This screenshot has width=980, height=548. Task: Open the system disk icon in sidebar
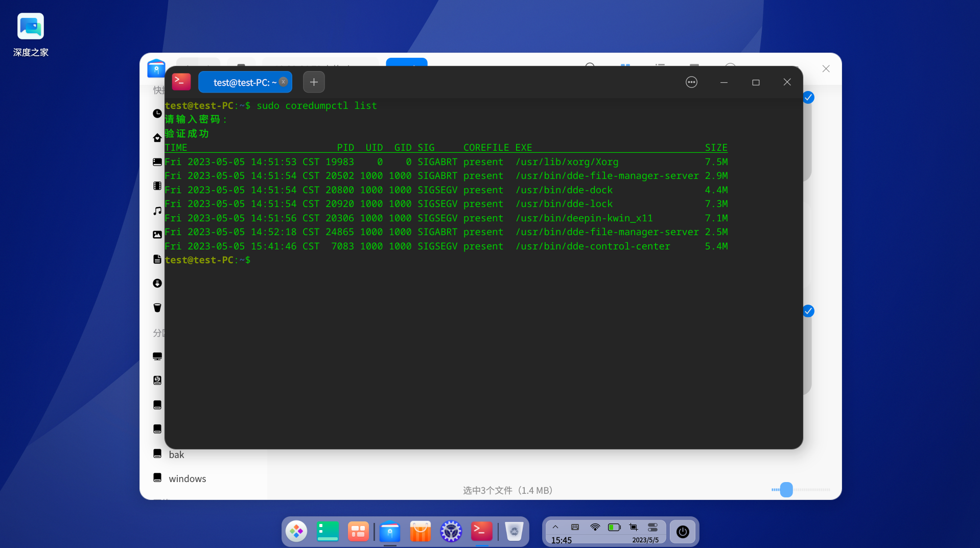click(157, 380)
